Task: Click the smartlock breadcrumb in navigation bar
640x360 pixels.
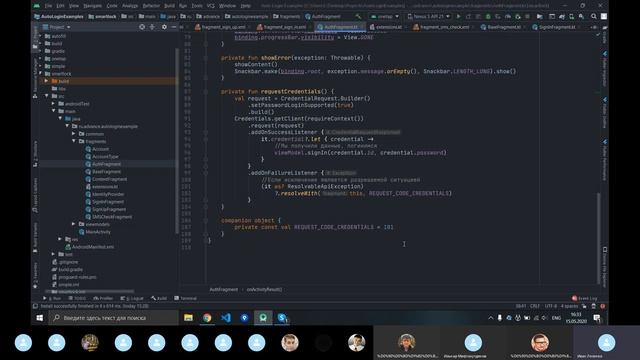Action: coord(102,16)
